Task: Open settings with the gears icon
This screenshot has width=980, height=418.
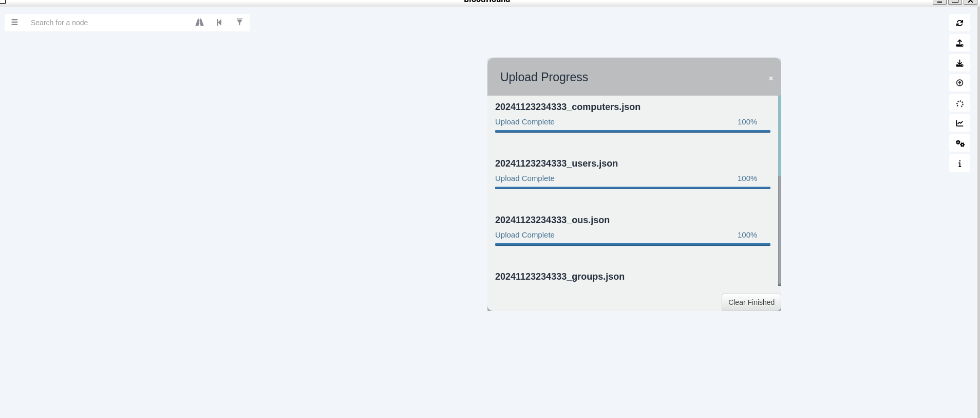Action: (x=959, y=143)
